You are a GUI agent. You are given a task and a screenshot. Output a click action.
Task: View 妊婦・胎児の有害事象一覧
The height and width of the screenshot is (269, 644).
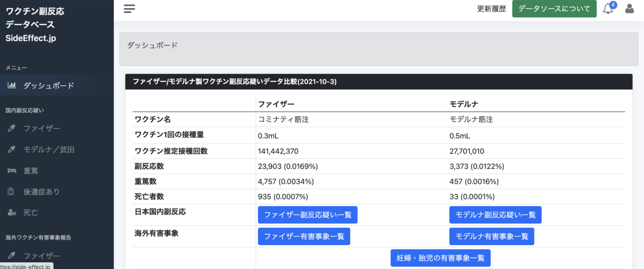[440, 258]
